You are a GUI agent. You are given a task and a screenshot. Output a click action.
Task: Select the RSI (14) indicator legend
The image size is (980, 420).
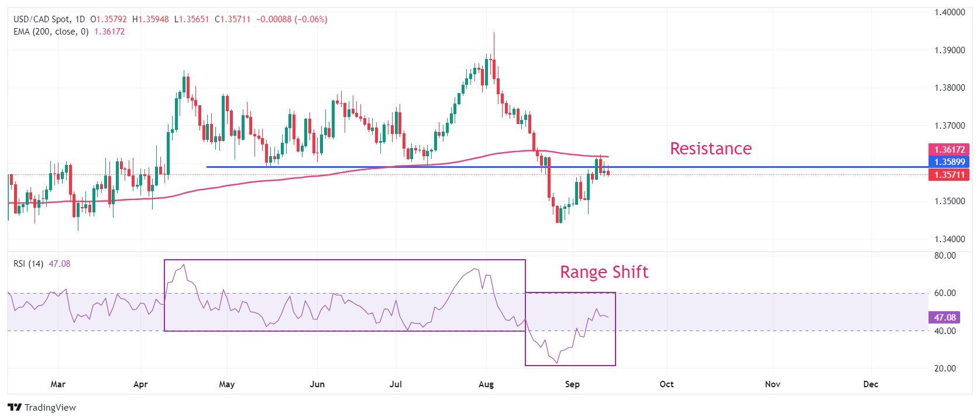point(28,264)
